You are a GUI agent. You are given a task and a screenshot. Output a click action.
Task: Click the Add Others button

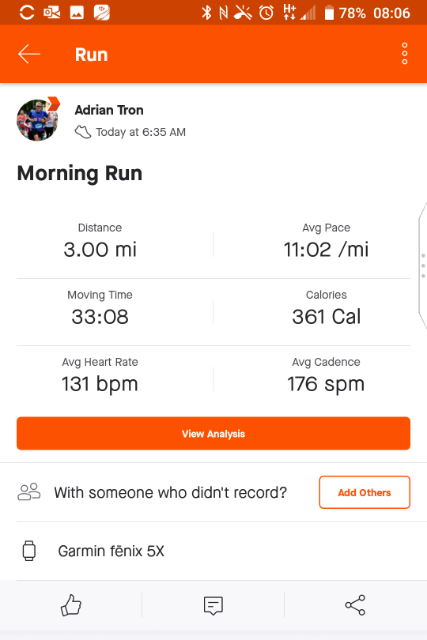[364, 492]
